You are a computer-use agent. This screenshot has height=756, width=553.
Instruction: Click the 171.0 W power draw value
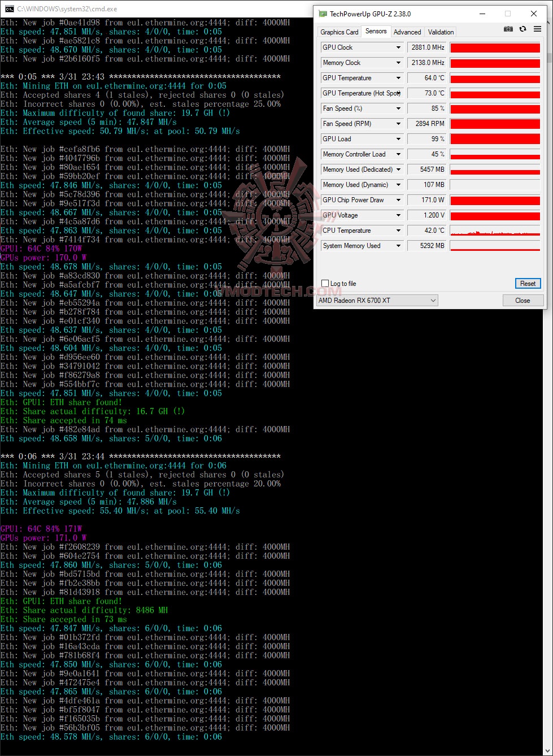(x=426, y=200)
